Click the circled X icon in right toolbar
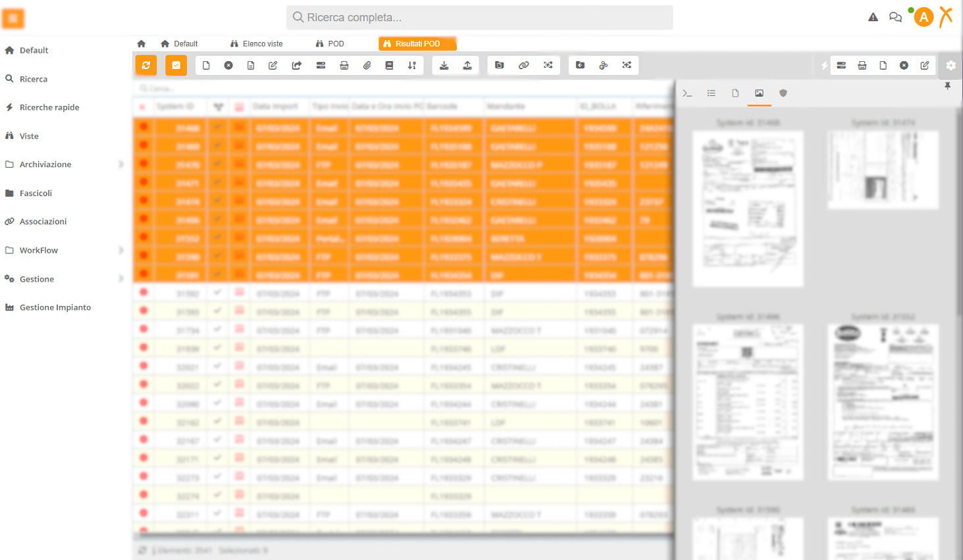 coord(904,65)
